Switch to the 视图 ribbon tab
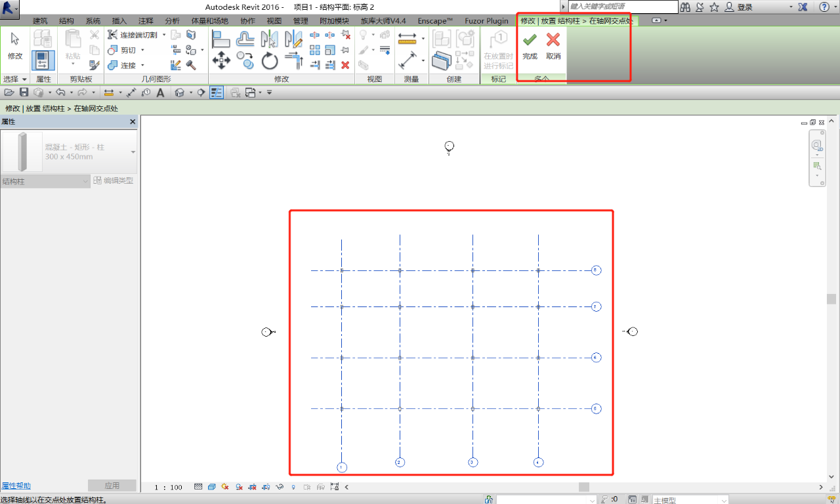840x504 pixels. coord(274,21)
